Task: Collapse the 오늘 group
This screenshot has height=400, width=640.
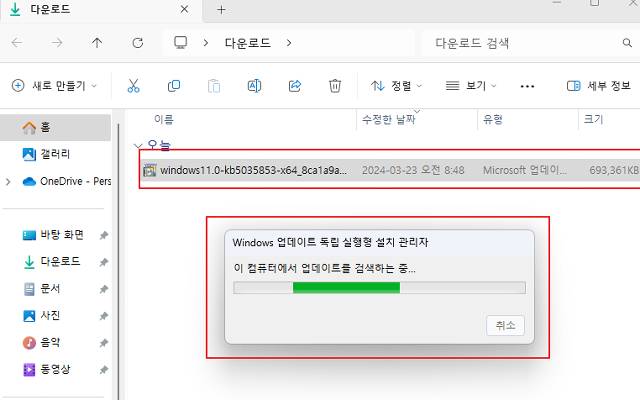Action: click(x=138, y=146)
